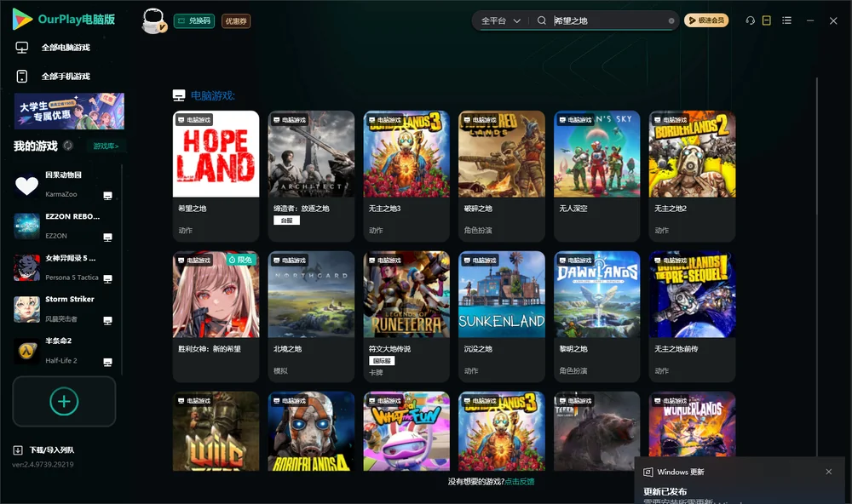Open the 符文大地传说 Runeterra card
The image size is (852, 504).
(406, 317)
